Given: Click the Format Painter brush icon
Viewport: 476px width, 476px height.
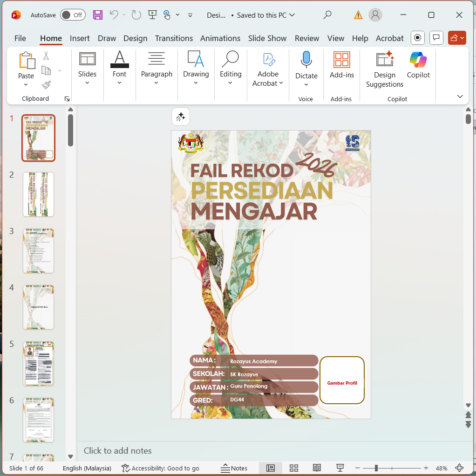Looking at the screenshot, I should [46, 85].
